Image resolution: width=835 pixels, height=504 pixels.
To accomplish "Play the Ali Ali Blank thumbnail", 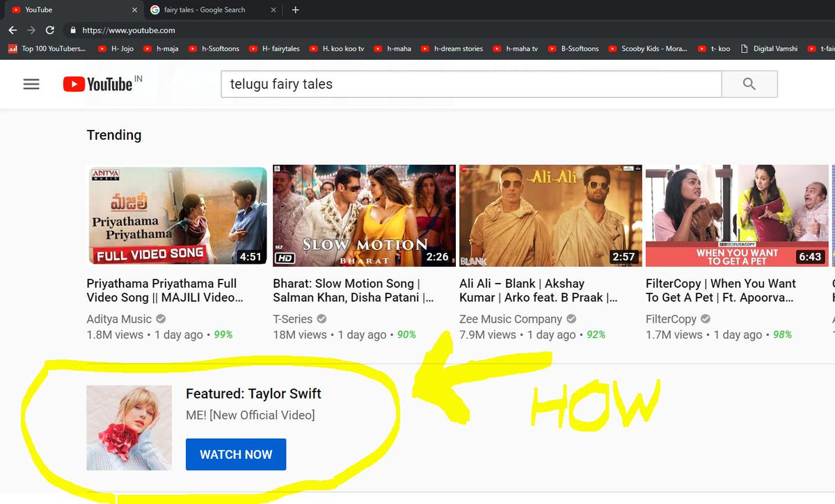I will tap(550, 216).
